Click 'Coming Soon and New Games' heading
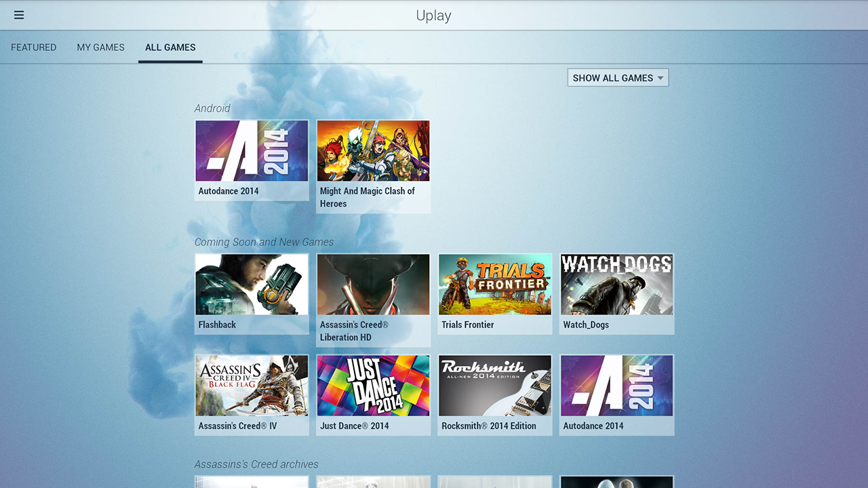Screen dimensions: 868x488 tap(264, 242)
